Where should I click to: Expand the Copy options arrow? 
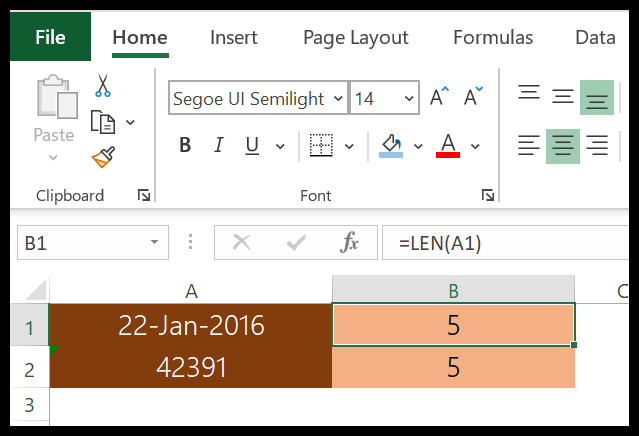[130, 122]
